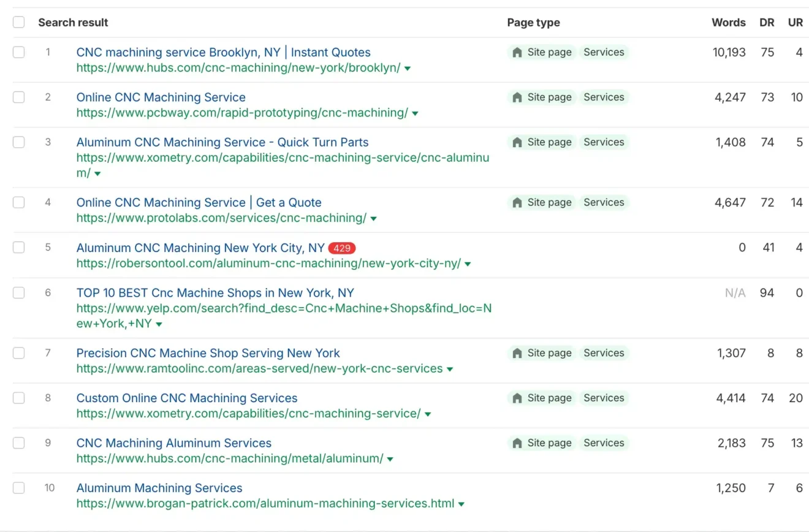The width and height of the screenshot is (809, 532).
Task: Open 'Online CNC Machining Service' pcbway title
Action: coord(161,97)
